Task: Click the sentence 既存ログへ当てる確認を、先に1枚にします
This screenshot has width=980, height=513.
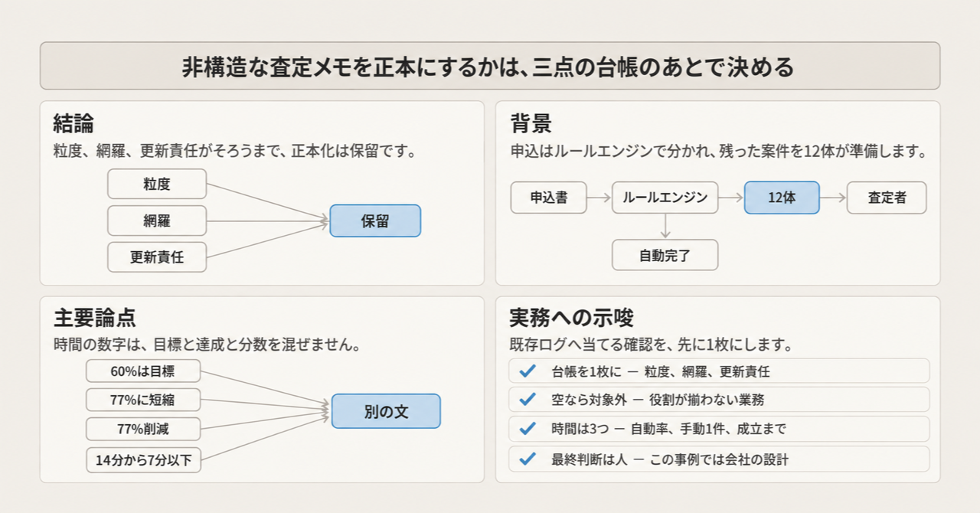Action: (651, 345)
